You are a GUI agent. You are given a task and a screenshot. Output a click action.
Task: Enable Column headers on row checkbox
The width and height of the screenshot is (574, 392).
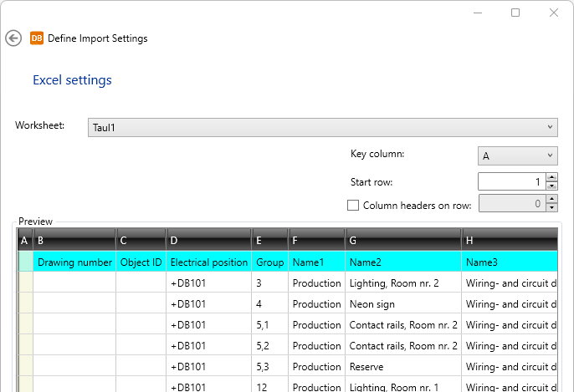click(354, 205)
